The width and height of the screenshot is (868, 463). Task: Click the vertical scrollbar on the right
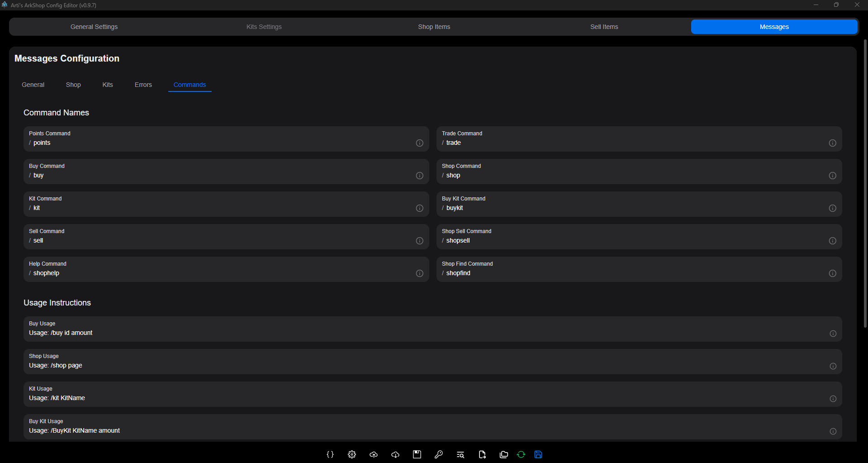[x=865, y=181]
